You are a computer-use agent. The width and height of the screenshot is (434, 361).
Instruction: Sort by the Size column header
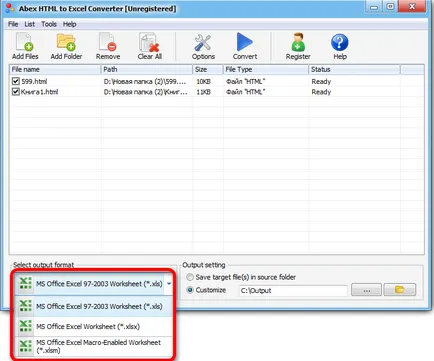(x=208, y=69)
